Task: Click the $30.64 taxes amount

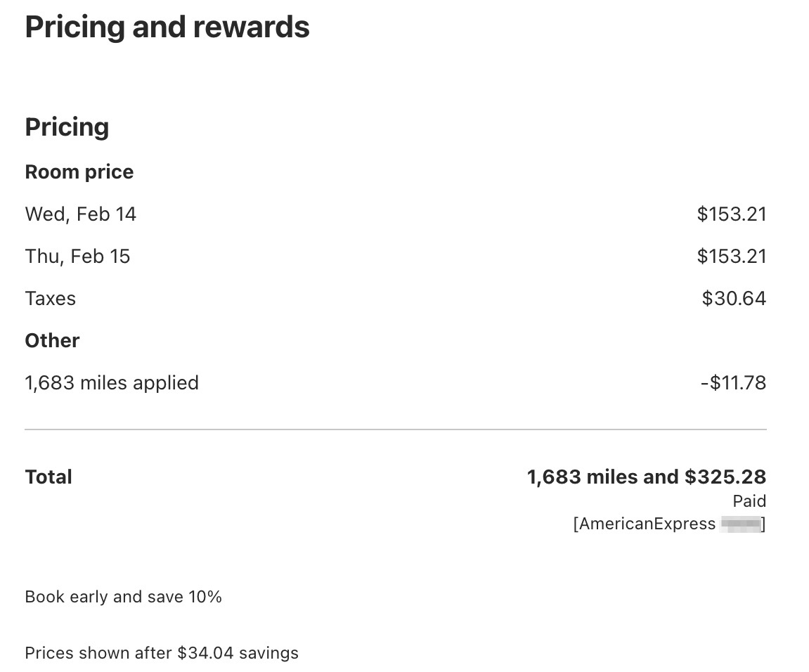Action: [x=734, y=298]
